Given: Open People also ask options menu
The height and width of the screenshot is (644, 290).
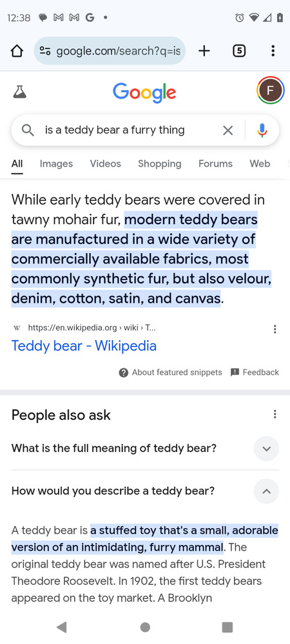Looking at the screenshot, I should pyautogui.click(x=275, y=414).
